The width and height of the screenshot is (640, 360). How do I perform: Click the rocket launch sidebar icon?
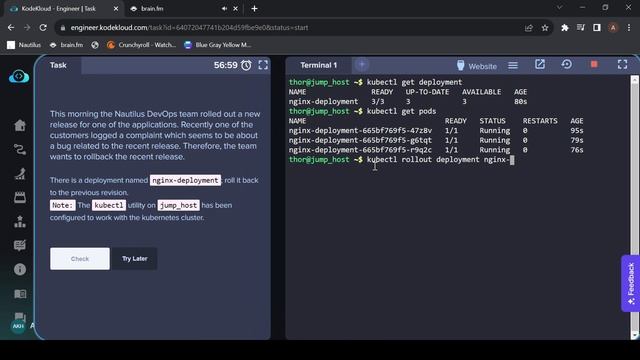20,173
